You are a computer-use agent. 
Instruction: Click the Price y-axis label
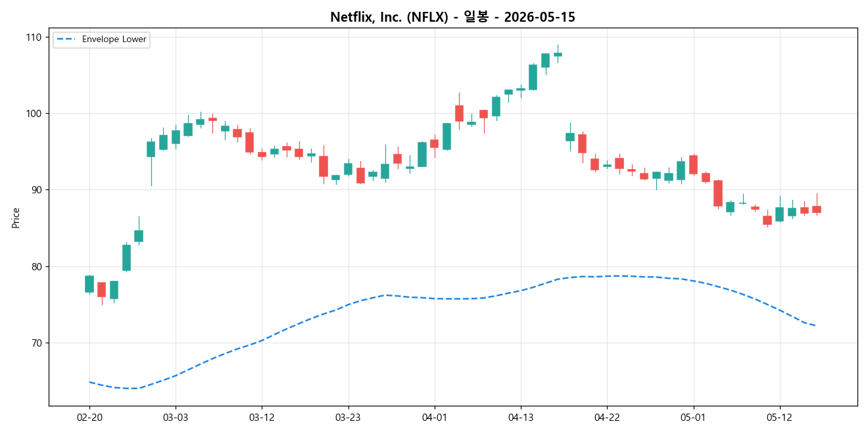[16, 218]
